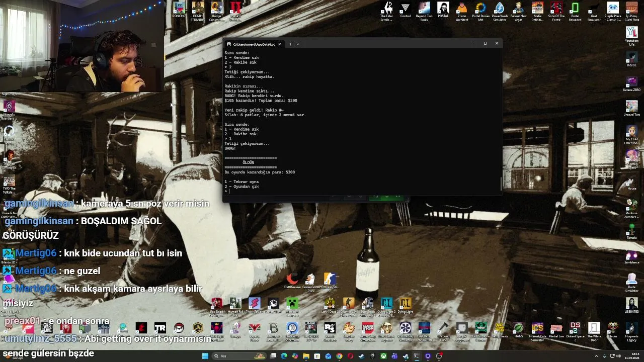The image size is (644, 362).
Task: Open The White Door shortcut
Action: coord(594,332)
